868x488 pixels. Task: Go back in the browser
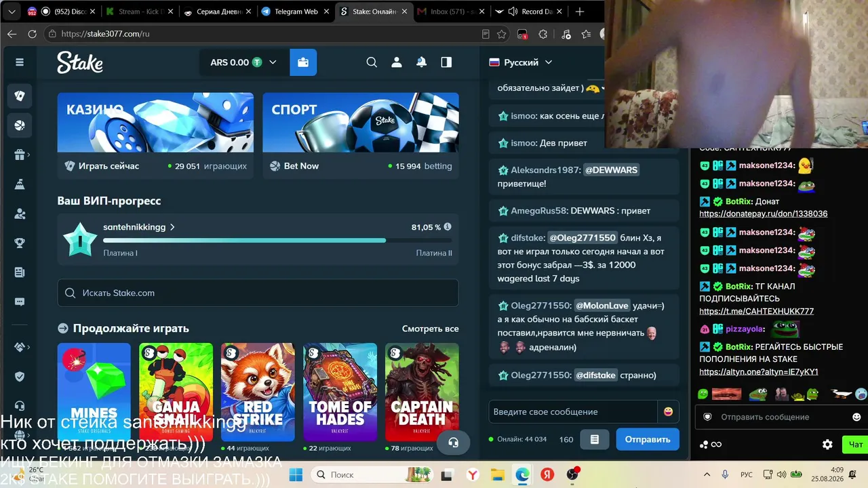point(12,34)
